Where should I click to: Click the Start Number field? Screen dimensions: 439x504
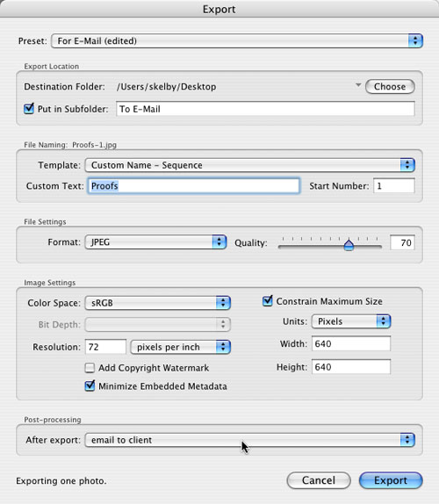[394, 186]
